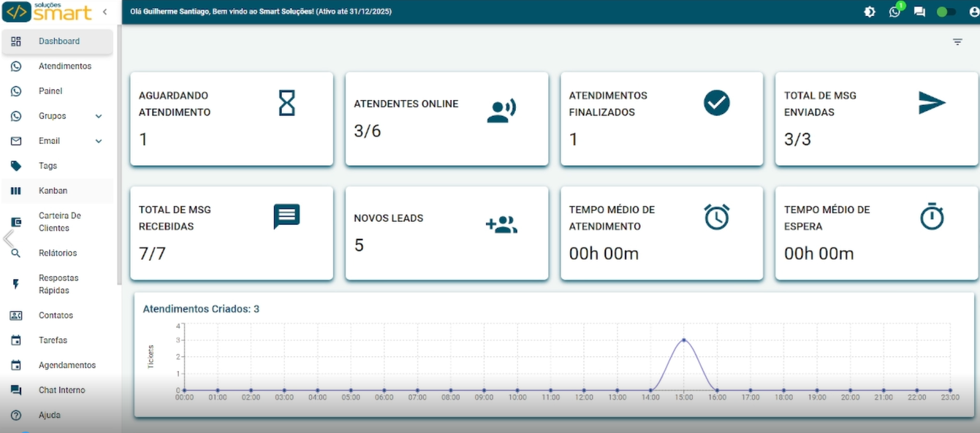Viewport: 980px width, 433px height.
Task: Click the welcome message Olá Guilherme Santiago
Action: (261, 12)
